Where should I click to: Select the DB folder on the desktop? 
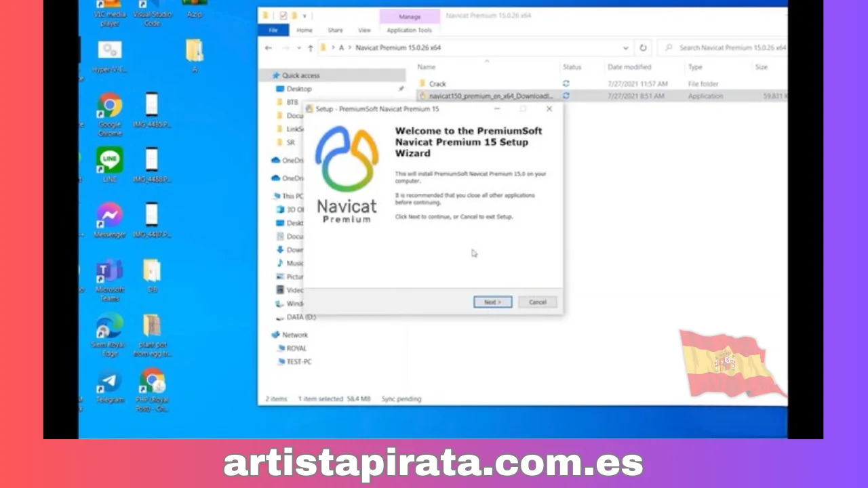pyautogui.click(x=152, y=276)
